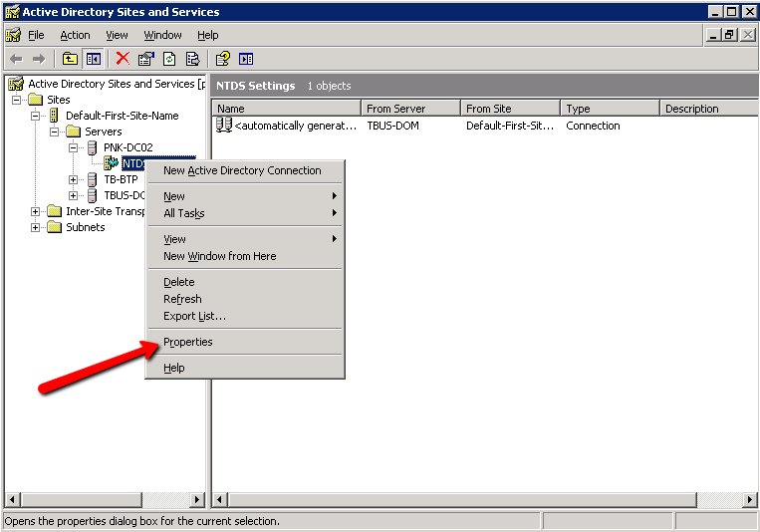Click the red X Delete toolbar icon
This screenshot has width=760, height=532.
click(x=123, y=59)
